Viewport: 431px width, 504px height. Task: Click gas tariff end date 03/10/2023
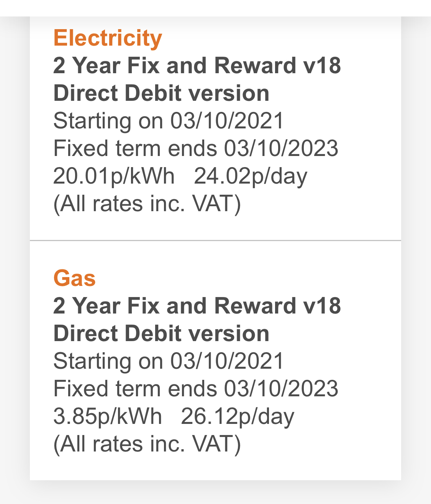(281, 389)
